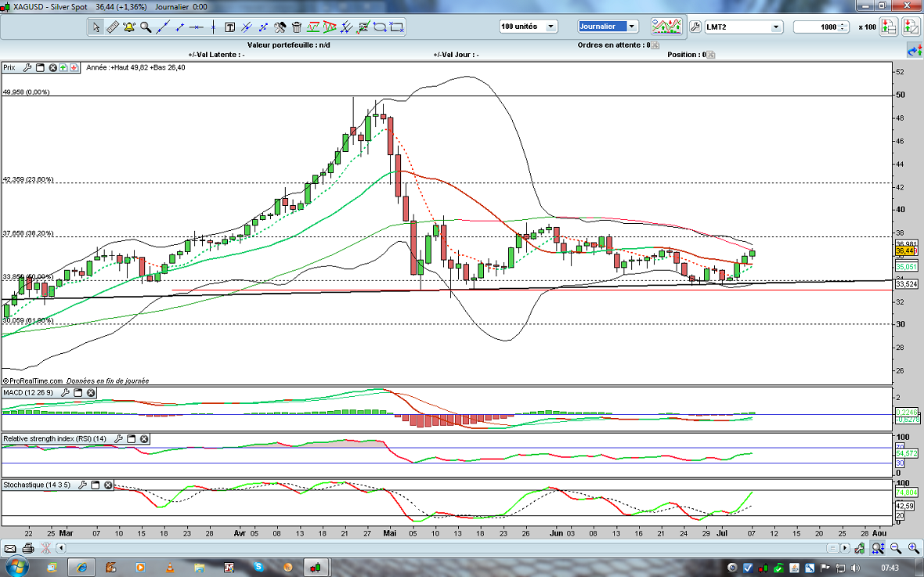Image resolution: width=924 pixels, height=577 pixels.
Task: Toggle the window icon on the Stochastique panel
Action: 96,485
